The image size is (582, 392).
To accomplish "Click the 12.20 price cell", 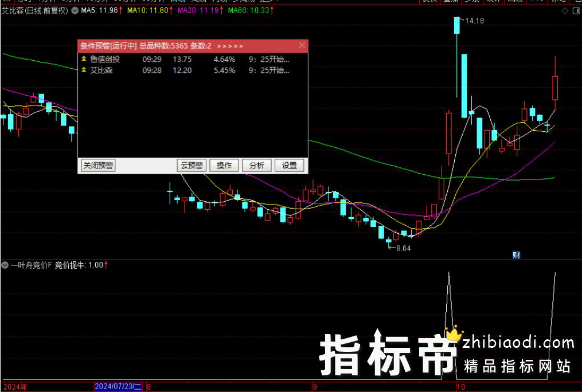I will coord(182,70).
